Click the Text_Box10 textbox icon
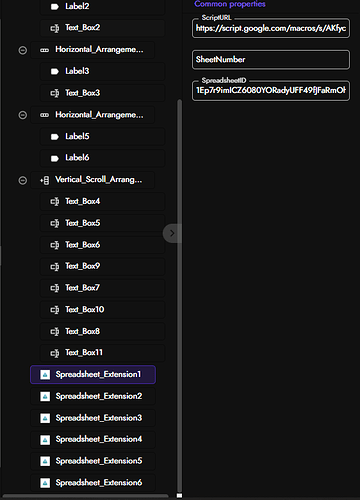This screenshot has height=500, width=360. click(x=55, y=310)
